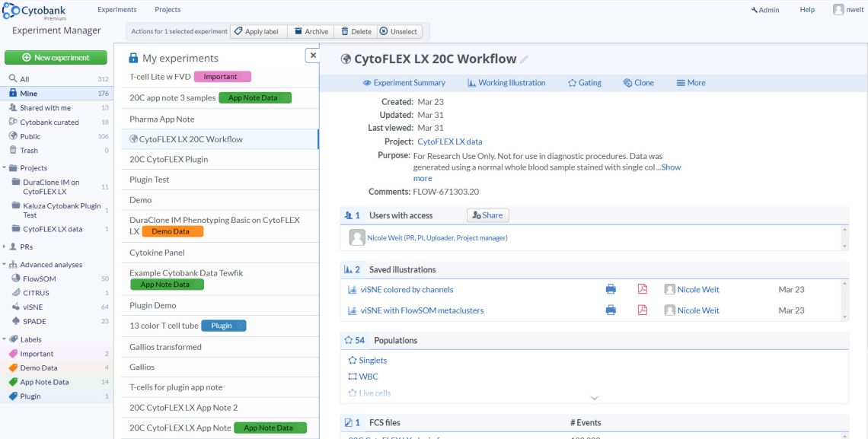The width and height of the screenshot is (868, 439).
Task: Export viSNE colored by channels as PDF
Action: point(642,289)
